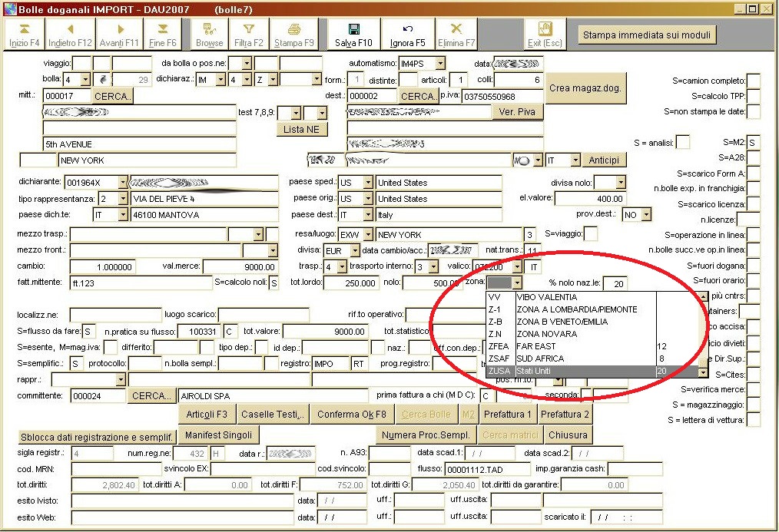The image size is (779, 532).
Task: Go forward with Avanti F11 icon
Action: [119, 35]
